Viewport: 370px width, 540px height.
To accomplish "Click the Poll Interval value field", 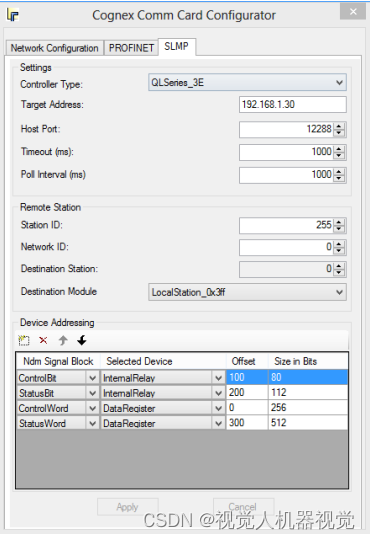I will point(287,175).
